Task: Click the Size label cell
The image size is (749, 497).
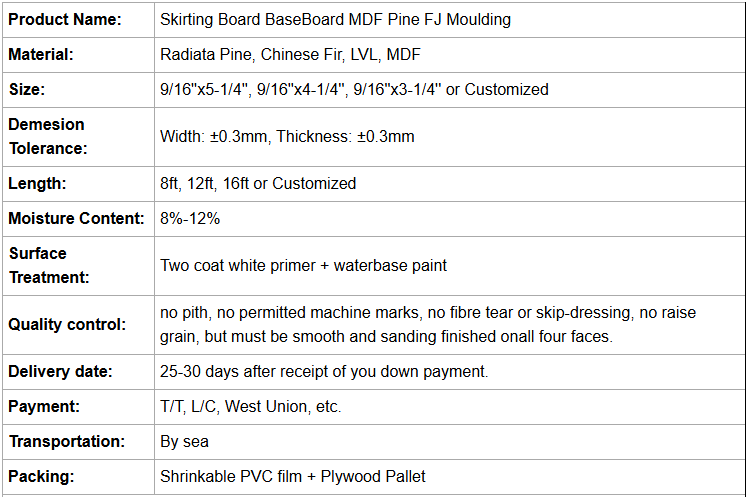Action: (78, 90)
